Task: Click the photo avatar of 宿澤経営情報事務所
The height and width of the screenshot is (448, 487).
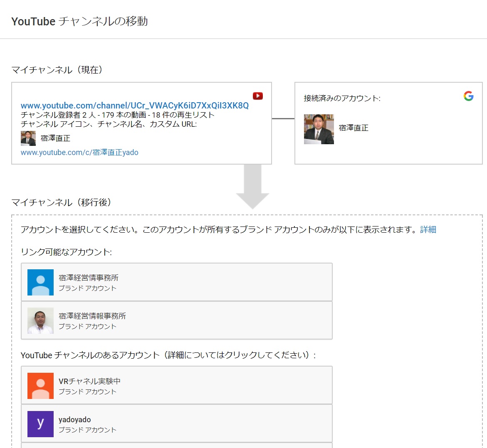Action: point(40,321)
